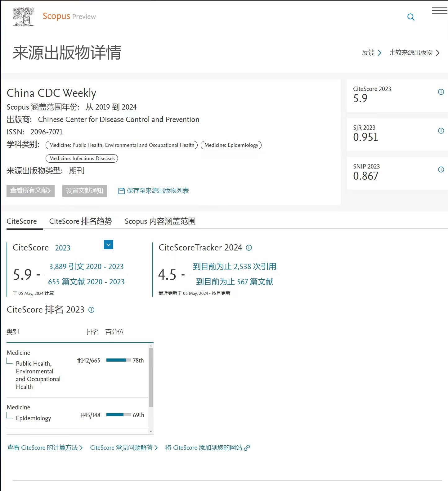Screen dimensions: 448x491
Task: Click ISSN 2096-7071 value
Action: (x=47, y=132)
